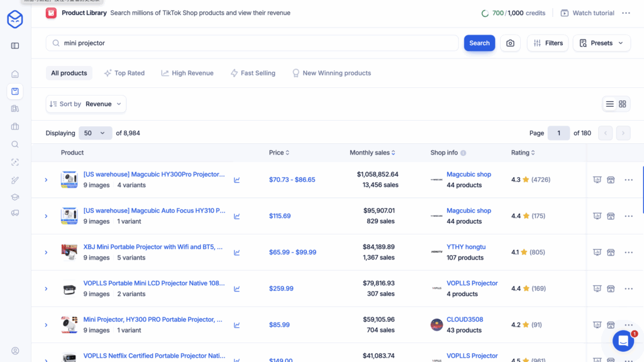Viewport: 644px width, 362px height.
Task: Open the Displaying 50 per page dropdown
Action: [x=95, y=133]
